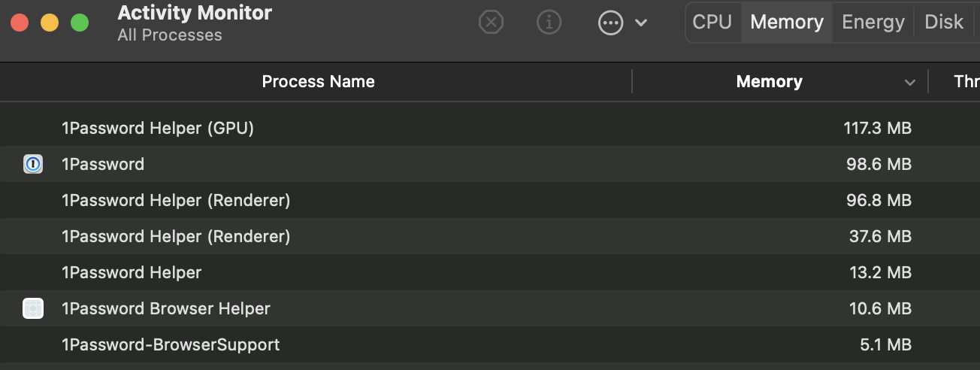
Task: Click the 1Password Browser Helper icon
Action: (x=33, y=308)
